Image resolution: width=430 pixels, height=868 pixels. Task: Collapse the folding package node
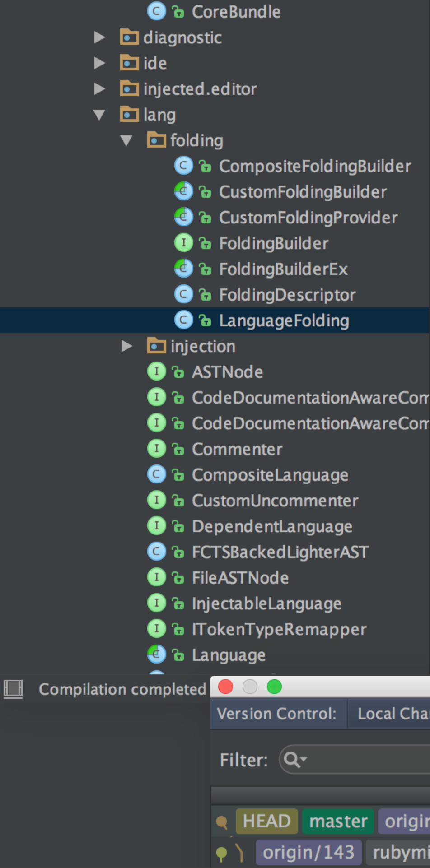[126, 140]
